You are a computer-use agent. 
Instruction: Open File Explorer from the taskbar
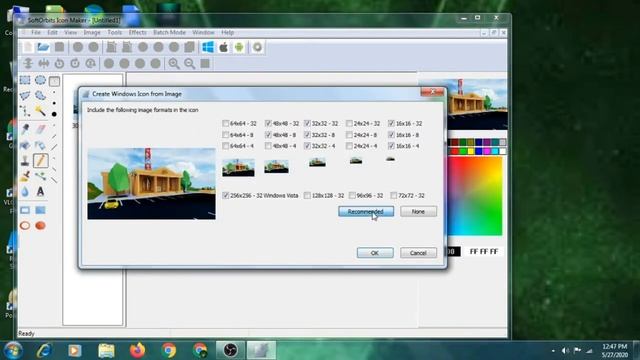106,351
